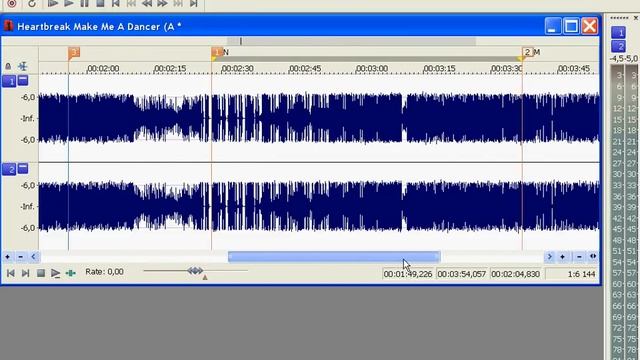Screen dimensions: 640x360
Task: Click the blue edit tool icon beside the lock
Action: pyautogui.click(x=22, y=66)
